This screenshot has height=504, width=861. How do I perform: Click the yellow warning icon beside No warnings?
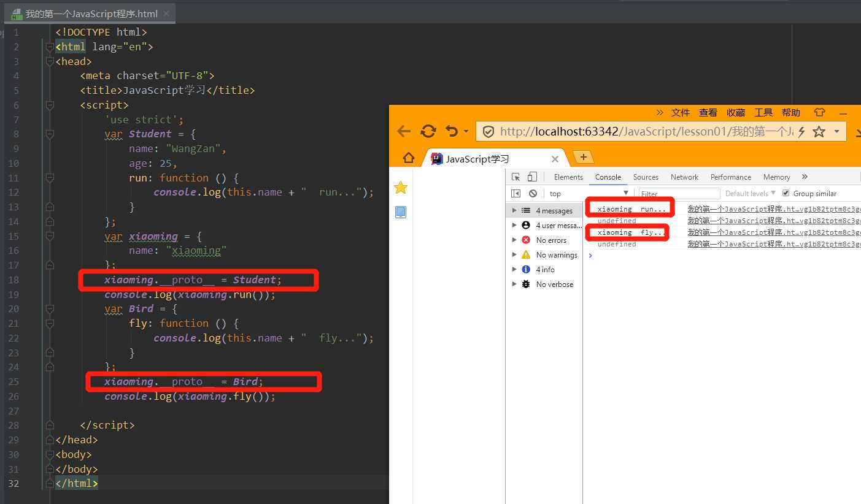pos(526,254)
